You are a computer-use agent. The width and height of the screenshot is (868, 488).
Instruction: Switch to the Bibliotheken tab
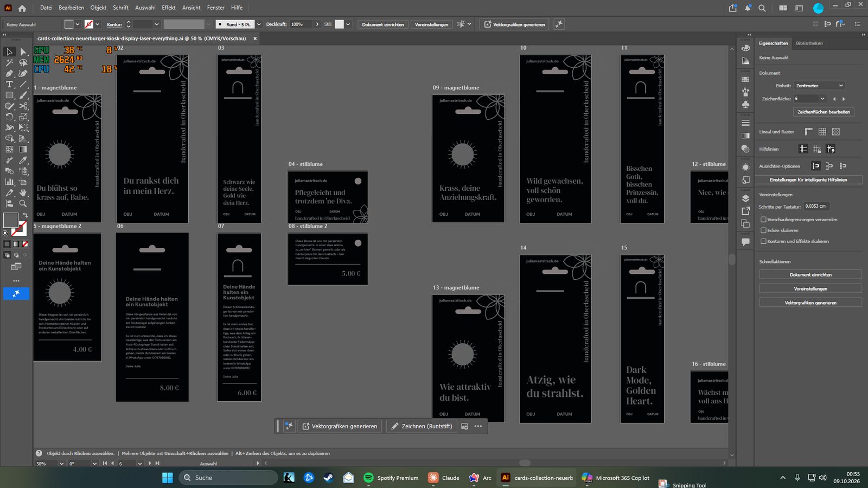[809, 43]
